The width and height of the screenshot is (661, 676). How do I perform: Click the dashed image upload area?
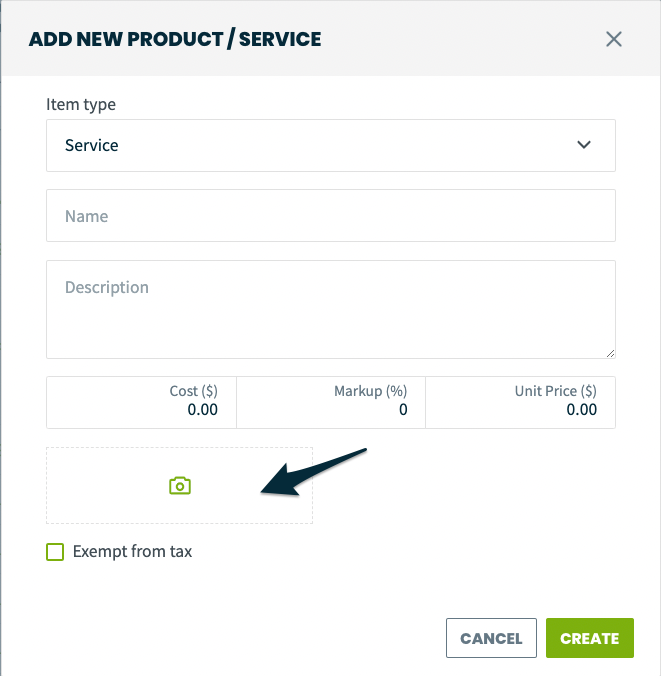(x=179, y=485)
